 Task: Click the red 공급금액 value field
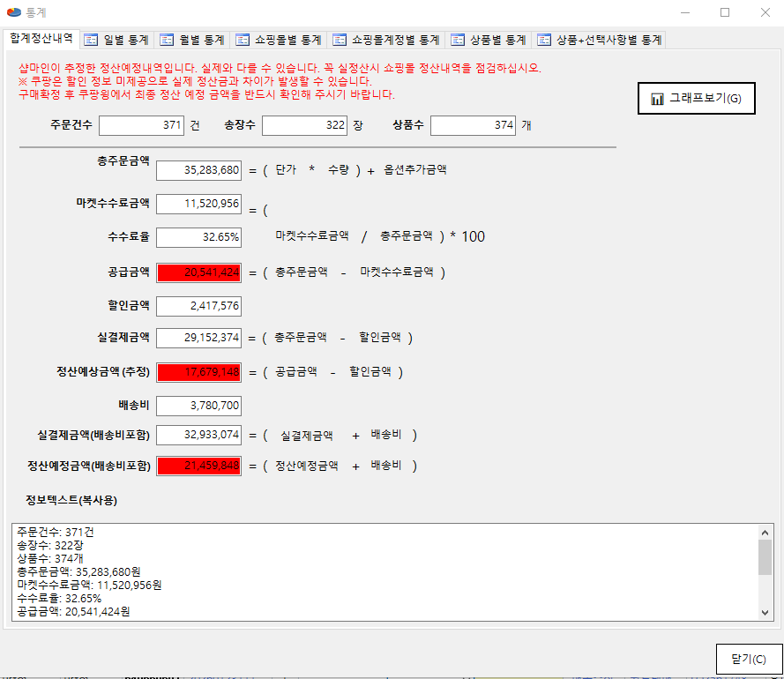198,272
